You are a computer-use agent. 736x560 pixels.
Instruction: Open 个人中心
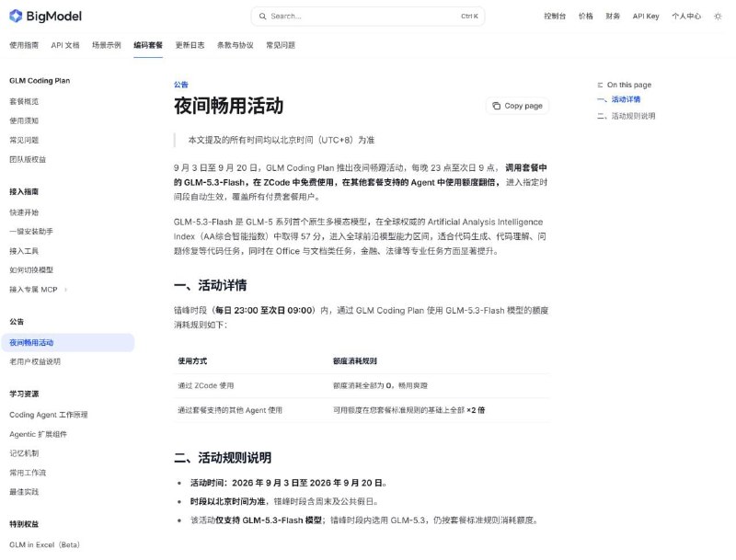pos(686,16)
